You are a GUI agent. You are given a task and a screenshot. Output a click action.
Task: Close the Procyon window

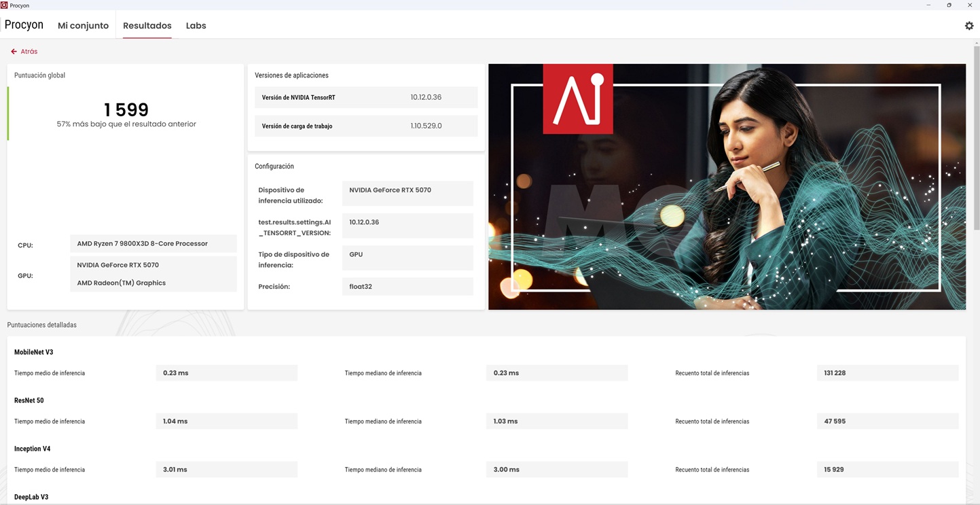pos(969,5)
